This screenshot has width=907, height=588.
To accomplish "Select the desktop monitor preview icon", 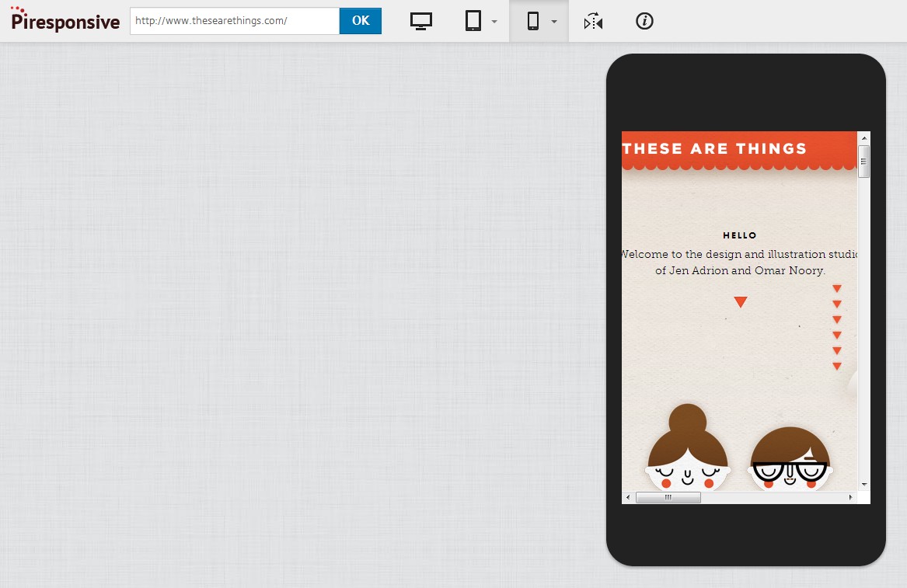I will pyautogui.click(x=421, y=21).
